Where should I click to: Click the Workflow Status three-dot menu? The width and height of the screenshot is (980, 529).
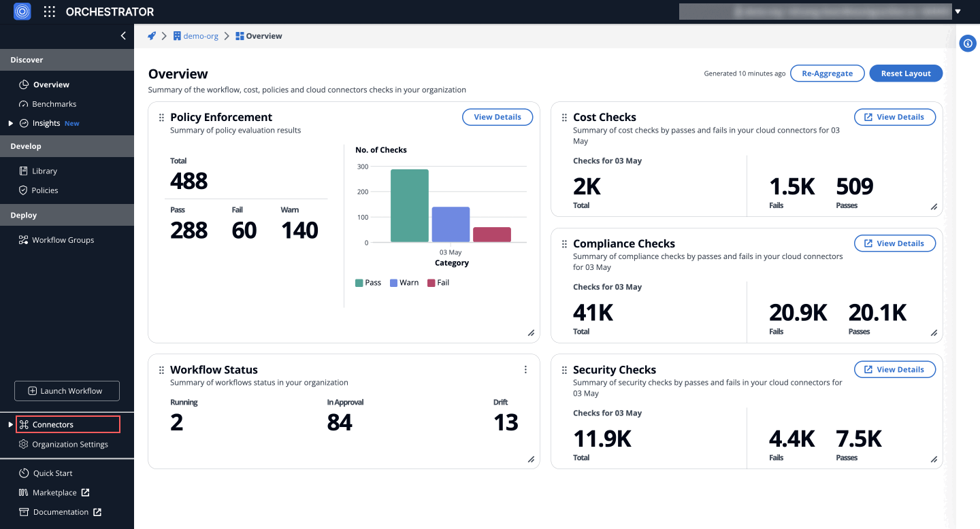pyautogui.click(x=525, y=370)
